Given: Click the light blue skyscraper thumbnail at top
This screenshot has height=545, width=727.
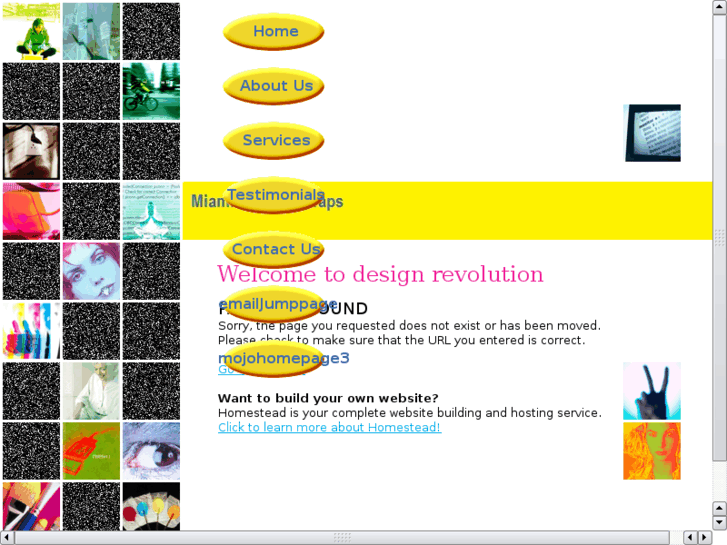Looking at the screenshot, I should (91, 32).
